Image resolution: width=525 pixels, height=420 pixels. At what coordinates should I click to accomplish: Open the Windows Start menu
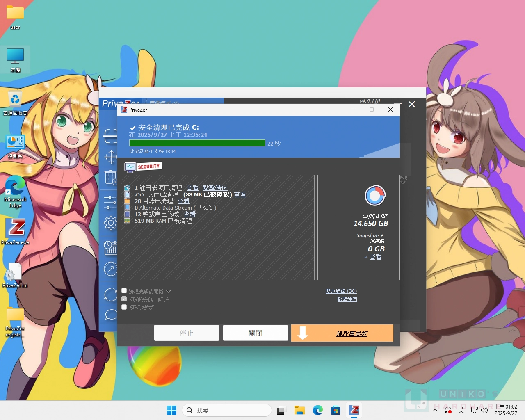pos(171,410)
